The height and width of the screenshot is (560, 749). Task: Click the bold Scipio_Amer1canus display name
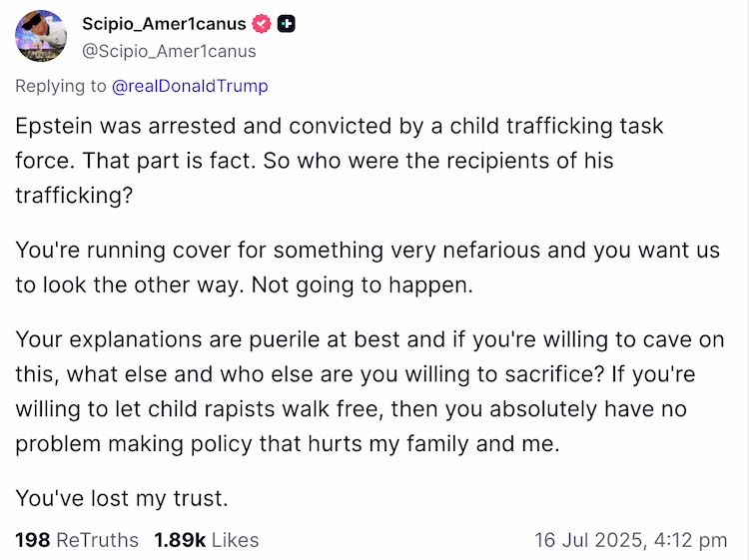(x=163, y=24)
